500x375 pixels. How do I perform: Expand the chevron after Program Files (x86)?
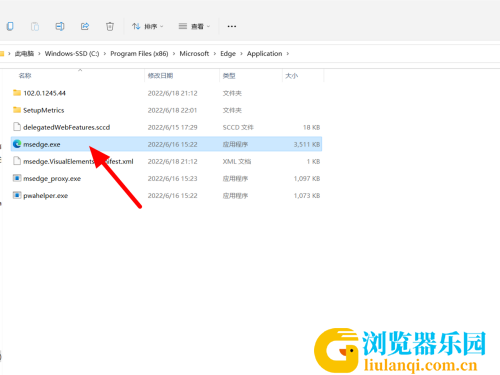(174, 54)
